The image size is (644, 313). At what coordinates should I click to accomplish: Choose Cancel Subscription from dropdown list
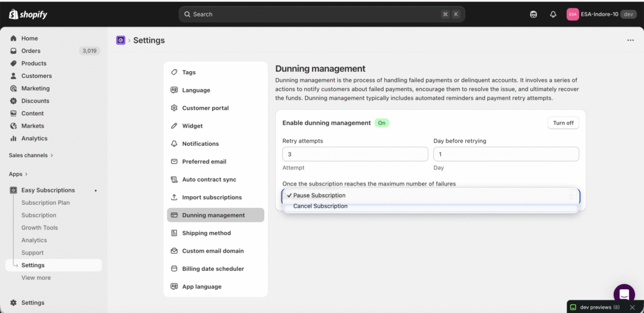[320, 206]
